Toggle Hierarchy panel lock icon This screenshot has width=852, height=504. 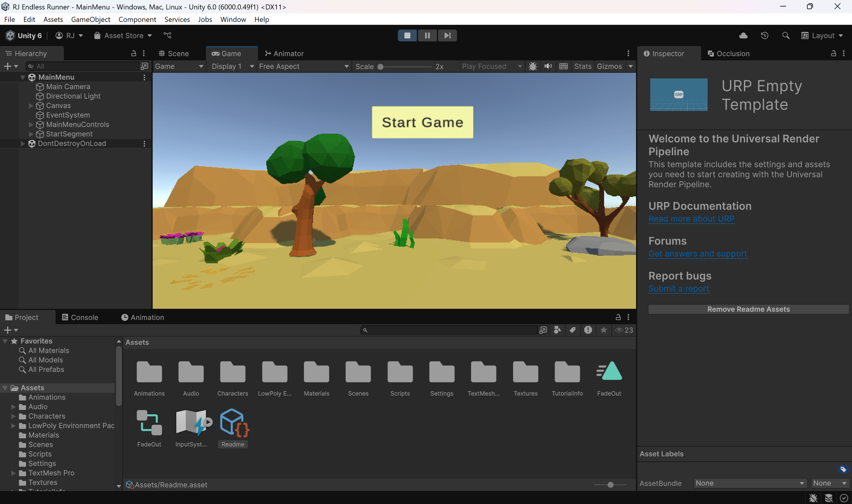coord(133,53)
